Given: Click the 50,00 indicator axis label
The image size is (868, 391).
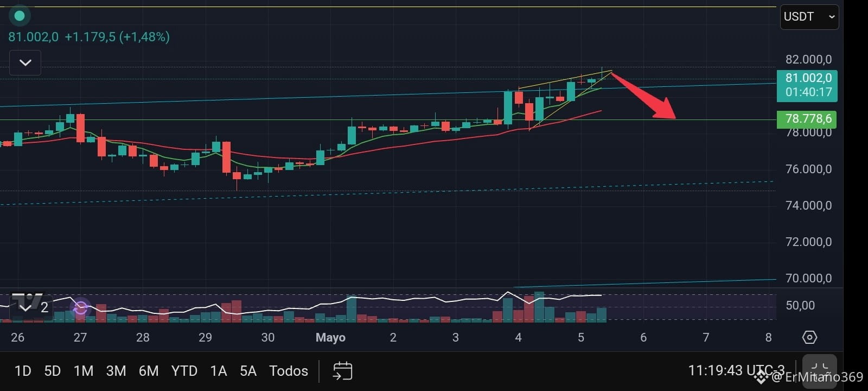Looking at the screenshot, I should (800, 305).
